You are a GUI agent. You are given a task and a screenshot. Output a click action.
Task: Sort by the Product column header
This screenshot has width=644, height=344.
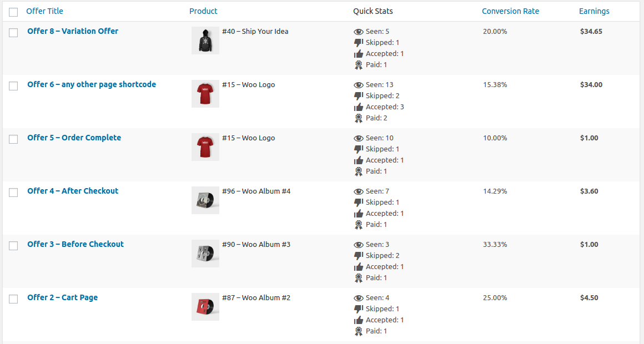click(203, 11)
